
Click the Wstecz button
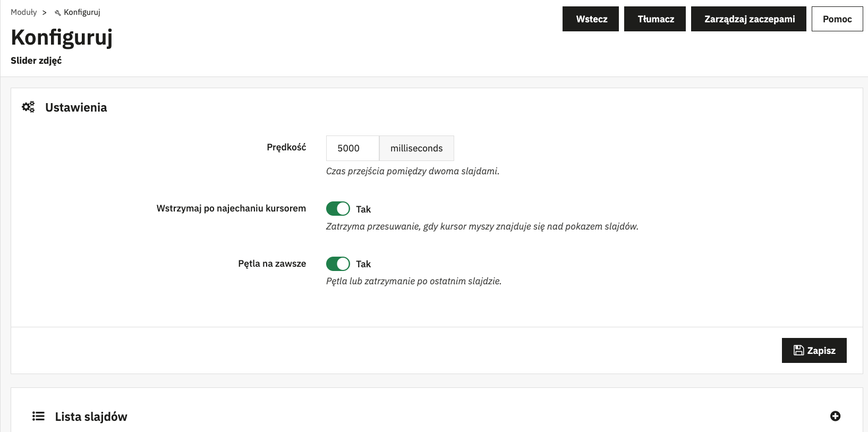point(591,19)
